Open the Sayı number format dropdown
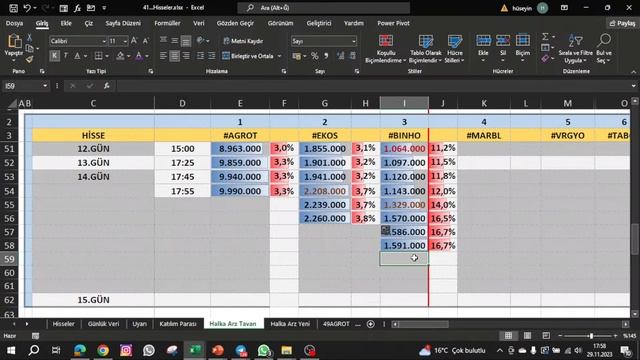 pyautogui.click(x=354, y=41)
